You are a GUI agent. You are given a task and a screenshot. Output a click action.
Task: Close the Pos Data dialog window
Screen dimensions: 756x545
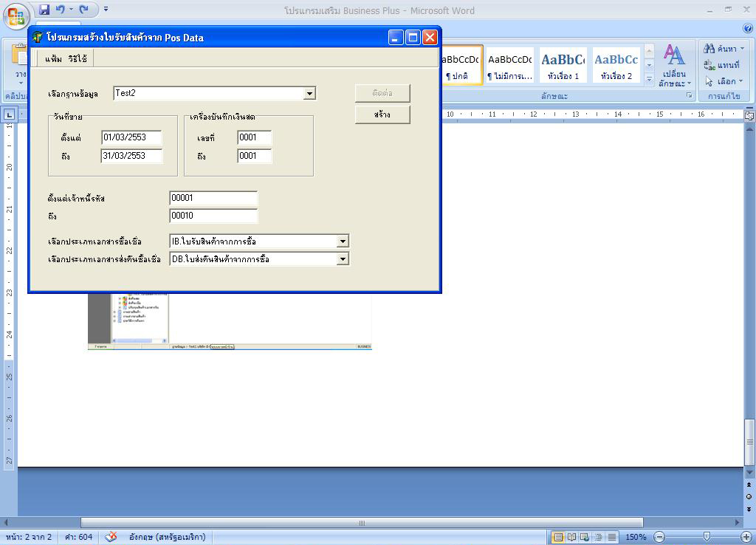point(430,37)
